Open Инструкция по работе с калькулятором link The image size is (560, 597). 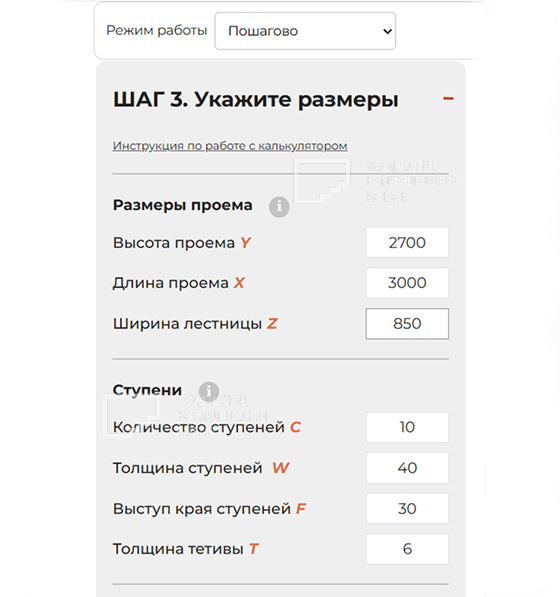pyautogui.click(x=230, y=146)
